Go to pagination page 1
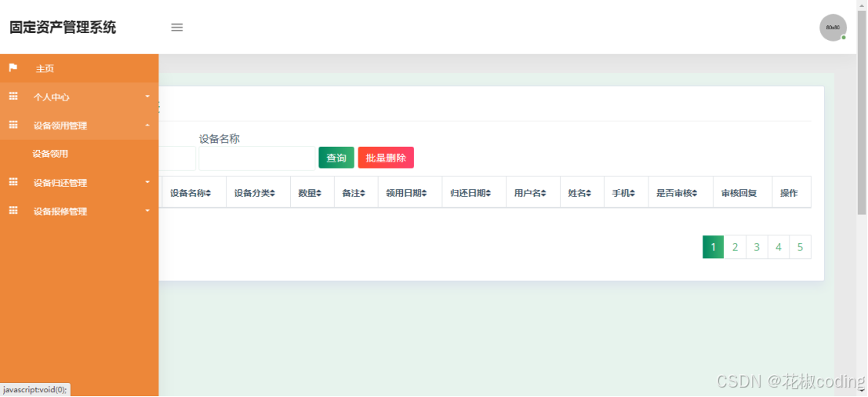 [714, 247]
